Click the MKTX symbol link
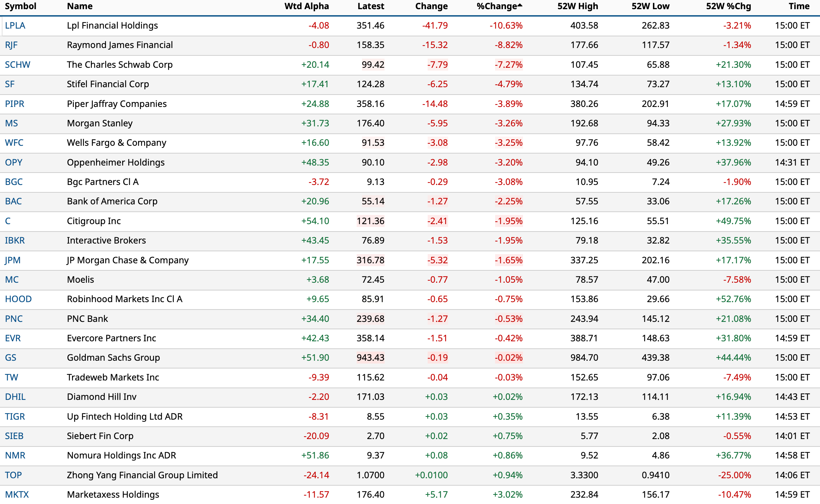Image resolution: width=820 pixels, height=504 pixels. pos(17,494)
